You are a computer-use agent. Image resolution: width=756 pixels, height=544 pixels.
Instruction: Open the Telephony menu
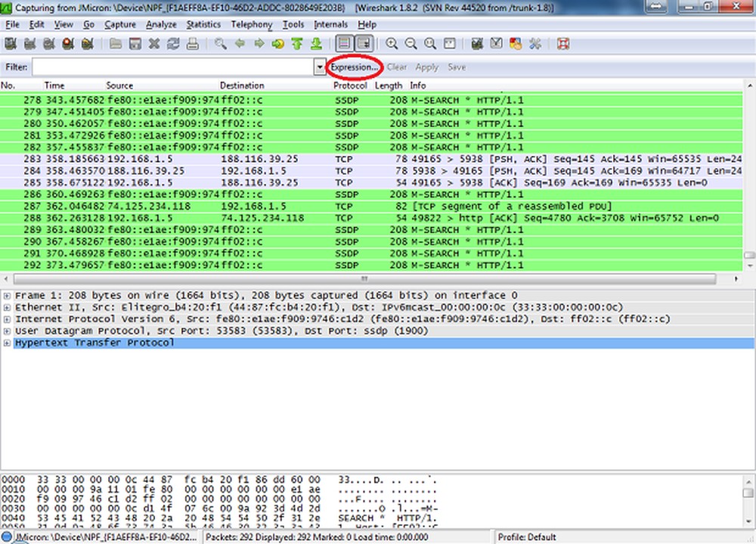click(252, 24)
